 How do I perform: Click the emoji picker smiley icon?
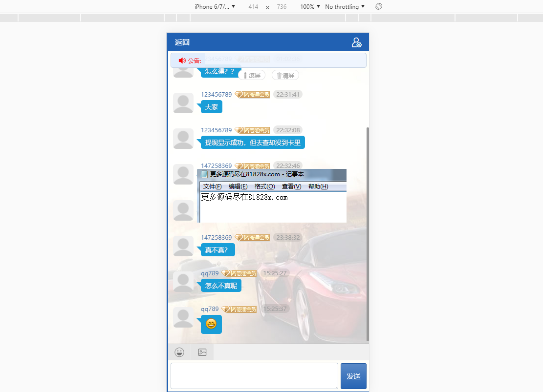(x=179, y=352)
